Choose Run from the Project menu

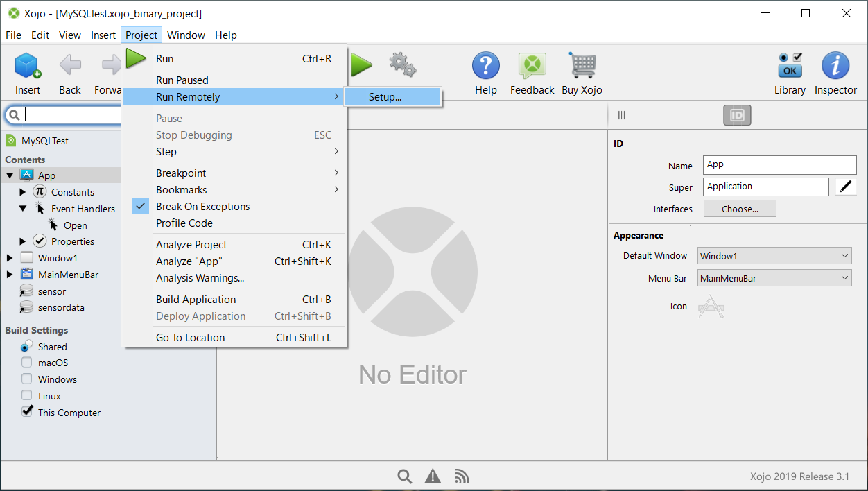pyautogui.click(x=234, y=59)
